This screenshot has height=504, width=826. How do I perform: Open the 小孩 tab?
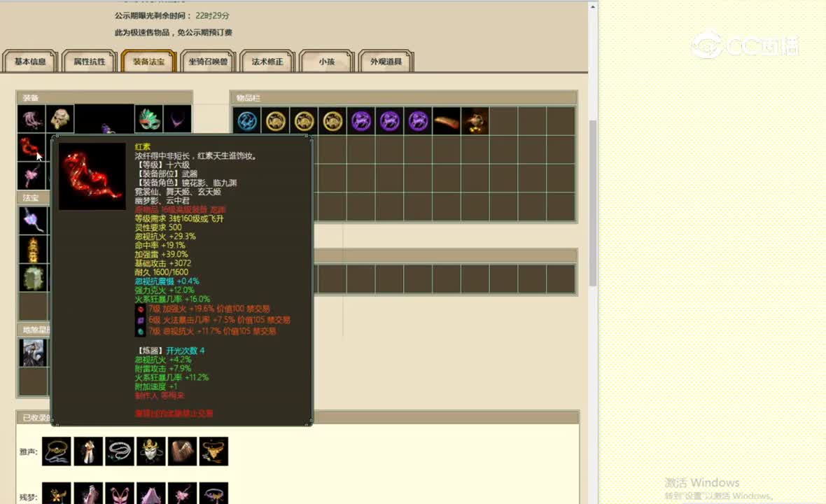tap(327, 61)
